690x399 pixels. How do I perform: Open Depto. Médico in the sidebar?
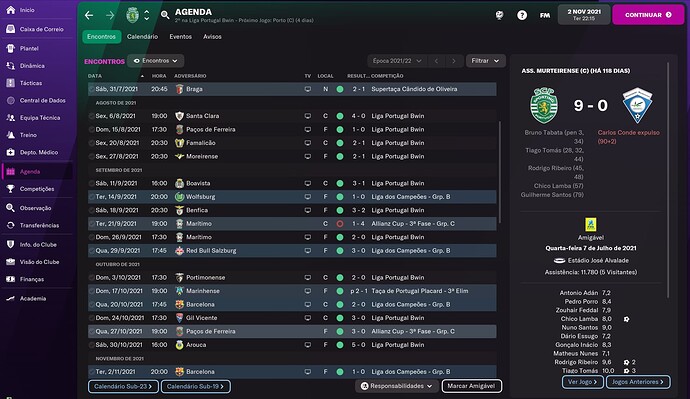tap(39, 152)
